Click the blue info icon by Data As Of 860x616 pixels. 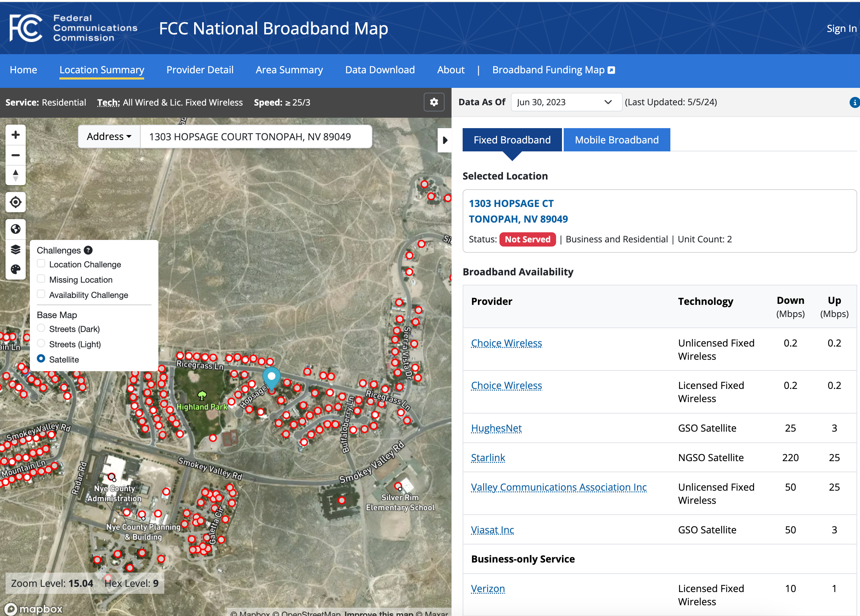[854, 102]
